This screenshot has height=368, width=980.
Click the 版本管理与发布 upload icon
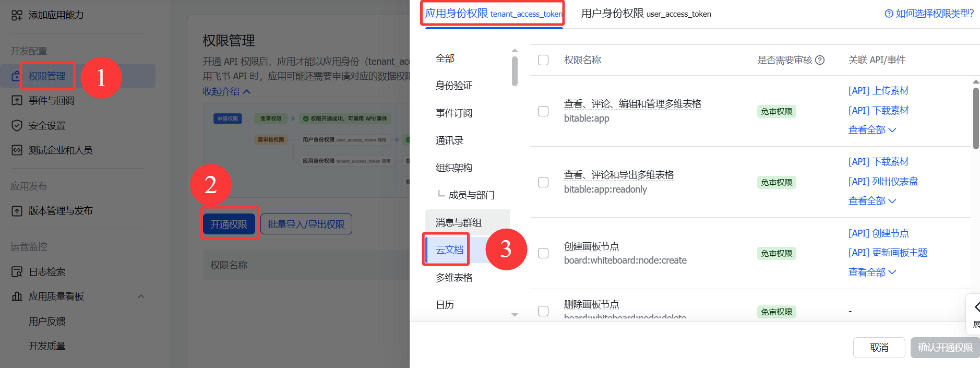coord(17,211)
